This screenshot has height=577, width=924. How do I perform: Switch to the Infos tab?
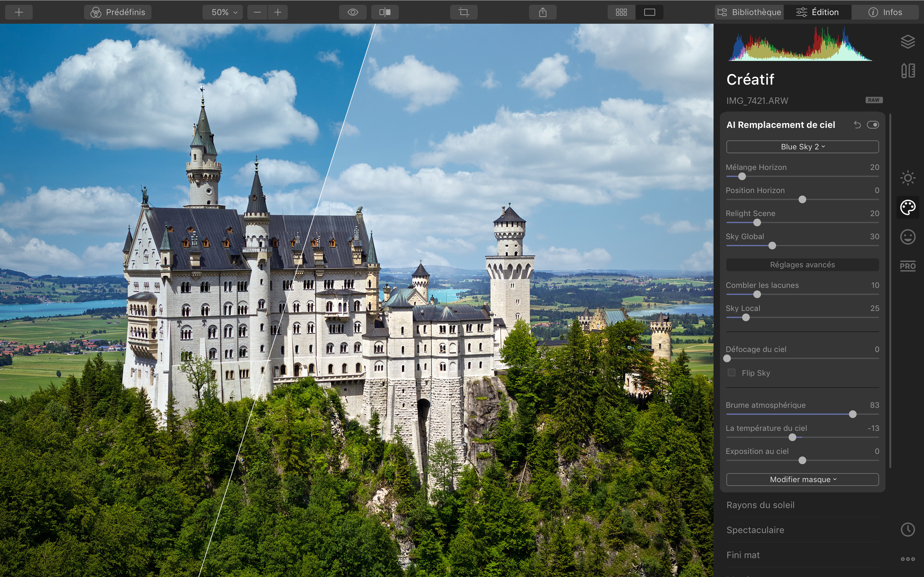click(x=885, y=12)
